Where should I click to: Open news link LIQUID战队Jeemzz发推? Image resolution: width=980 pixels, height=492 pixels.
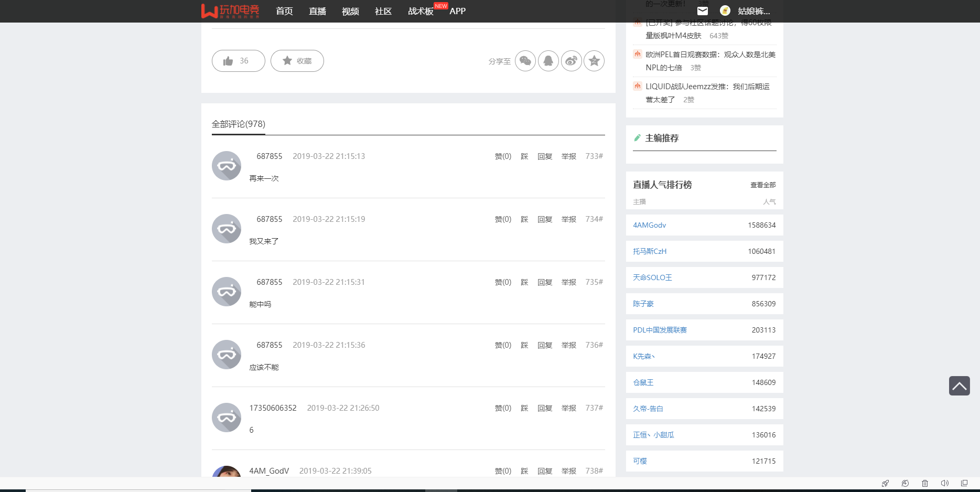[x=707, y=93]
